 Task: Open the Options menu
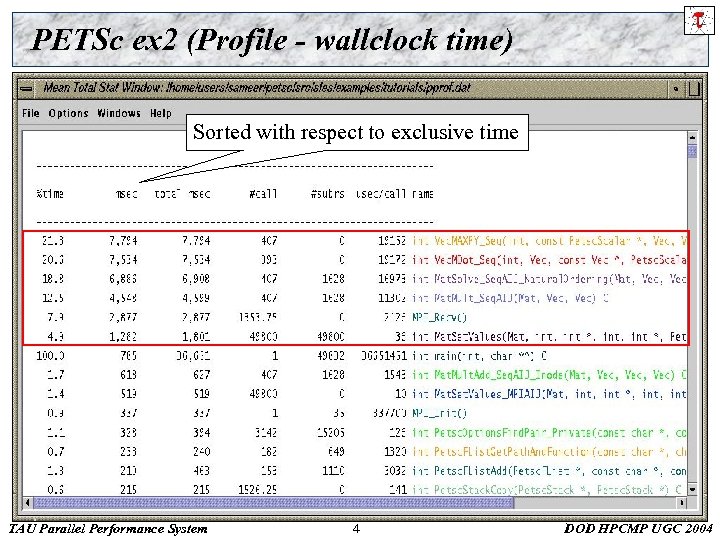pyautogui.click(x=68, y=113)
